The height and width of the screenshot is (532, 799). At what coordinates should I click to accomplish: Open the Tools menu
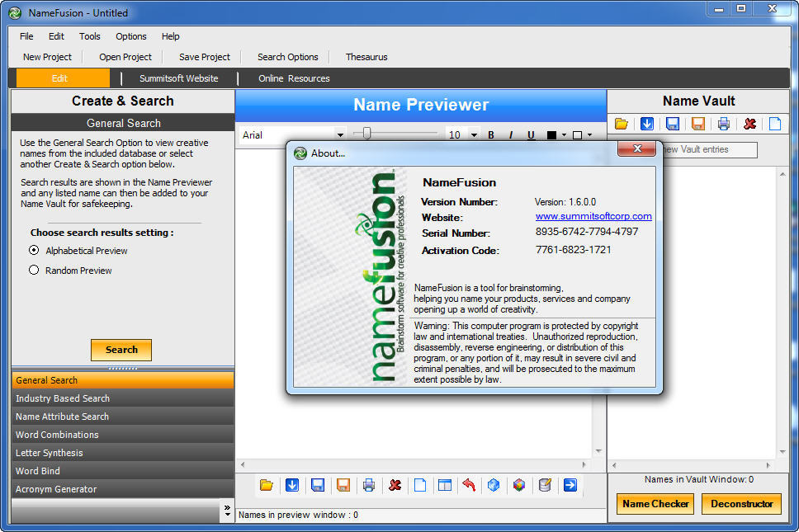point(89,36)
